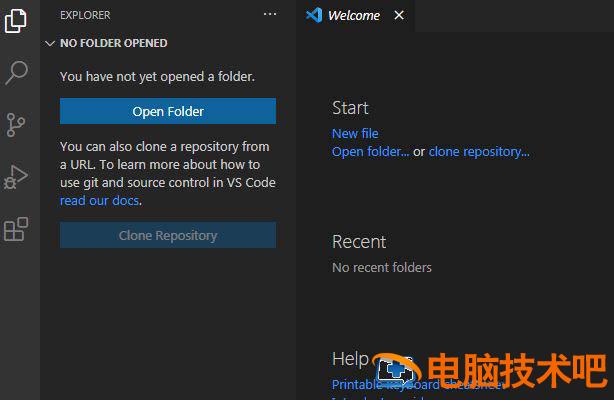Select the Welcome editor tab

(355, 16)
